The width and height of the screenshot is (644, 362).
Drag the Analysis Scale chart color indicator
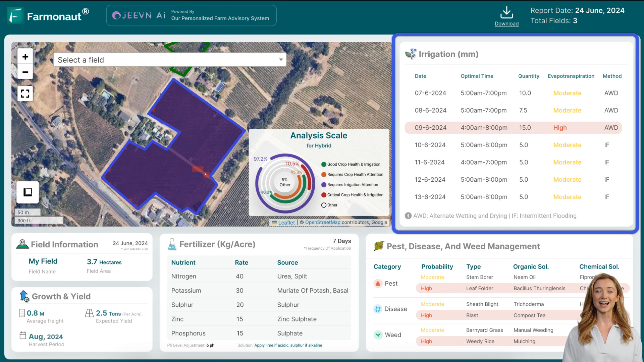pyautogui.click(x=324, y=164)
